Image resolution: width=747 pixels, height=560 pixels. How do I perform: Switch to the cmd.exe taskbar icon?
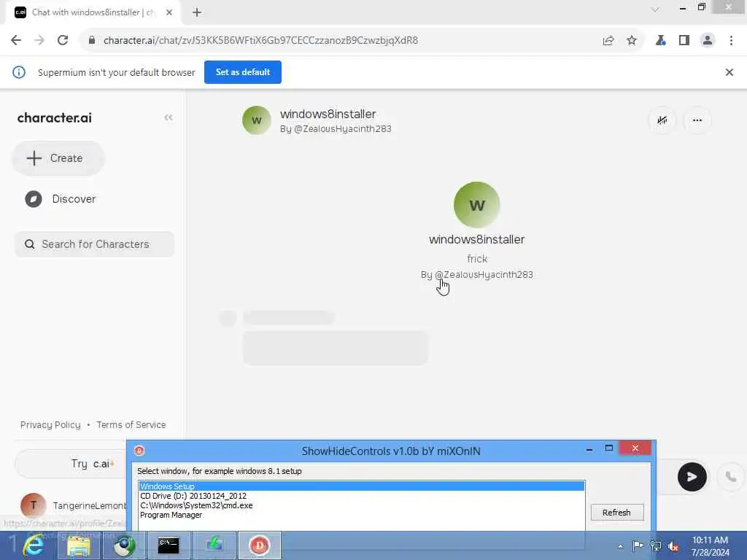pyautogui.click(x=169, y=545)
